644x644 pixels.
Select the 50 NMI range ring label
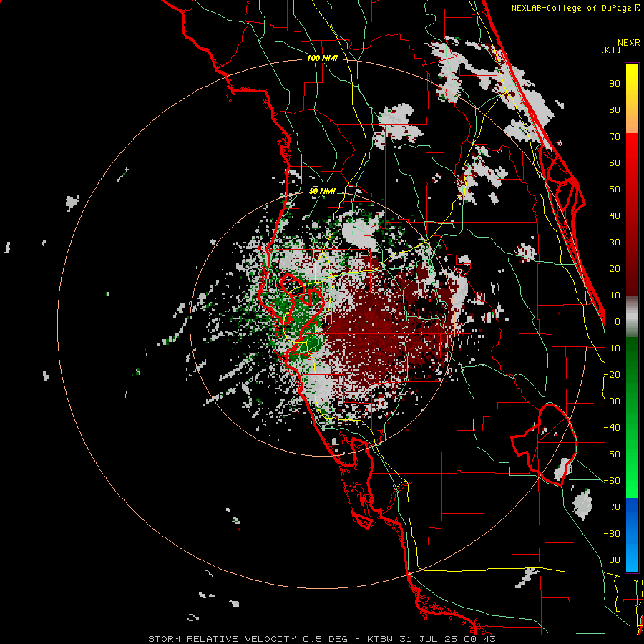click(x=322, y=191)
